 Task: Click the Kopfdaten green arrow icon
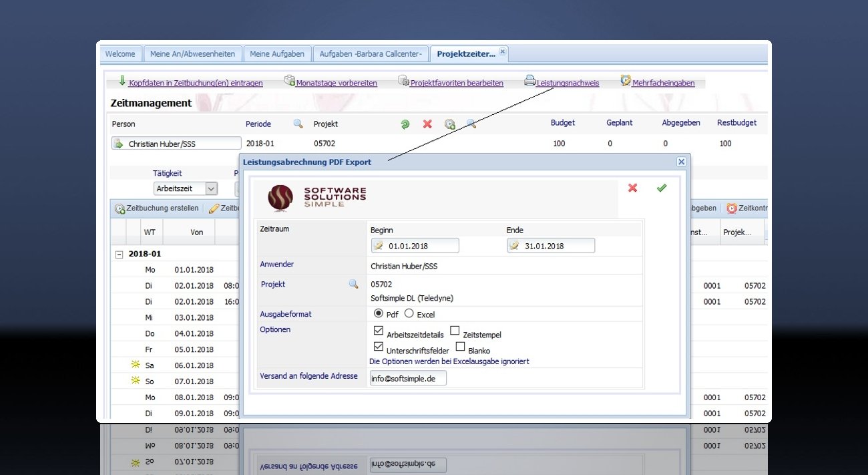[x=122, y=81]
